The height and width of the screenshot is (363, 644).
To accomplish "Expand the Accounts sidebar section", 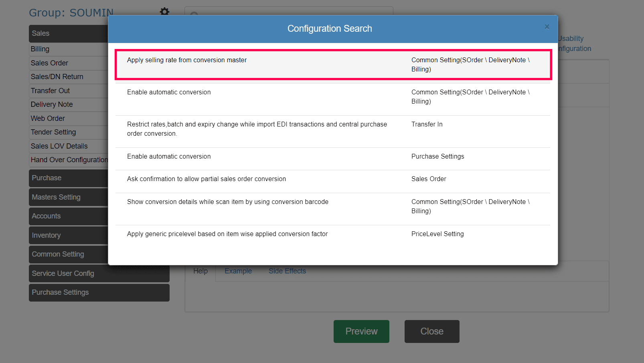I will point(68,216).
